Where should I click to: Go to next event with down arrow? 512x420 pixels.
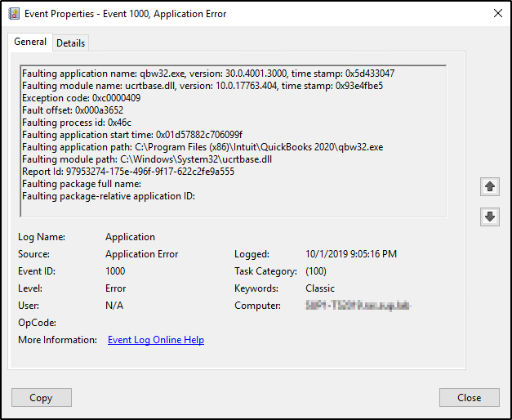tap(489, 217)
